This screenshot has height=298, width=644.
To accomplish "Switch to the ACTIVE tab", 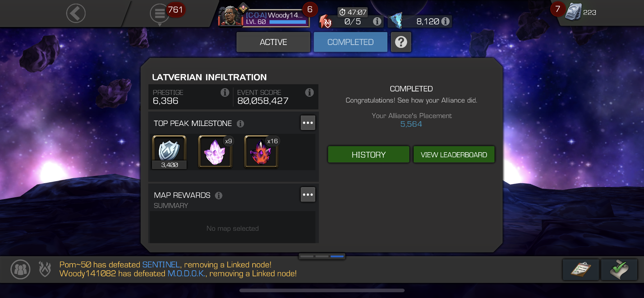I will click(x=273, y=42).
